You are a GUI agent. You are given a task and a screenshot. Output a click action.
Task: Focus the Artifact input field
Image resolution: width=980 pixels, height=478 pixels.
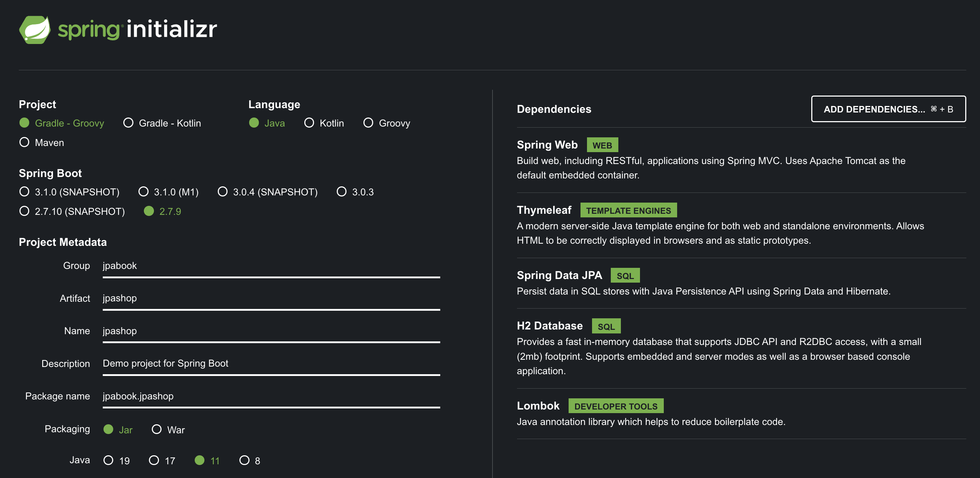tap(271, 300)
